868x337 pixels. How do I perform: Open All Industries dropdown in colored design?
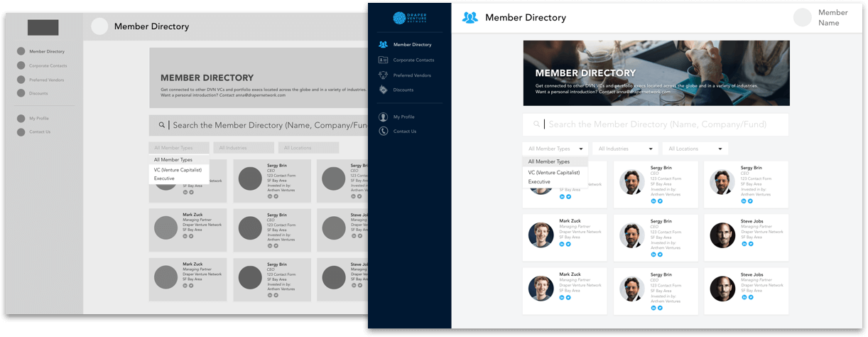624,149
